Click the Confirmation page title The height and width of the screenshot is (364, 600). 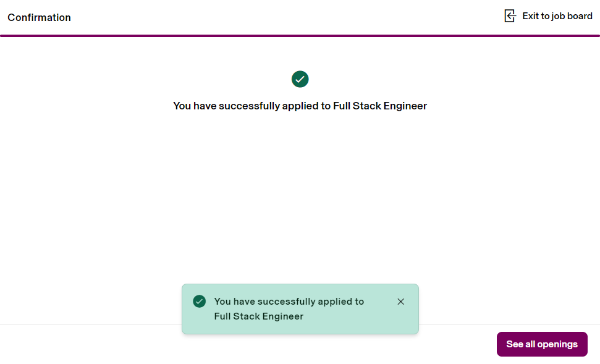click(x=39, y=17)
